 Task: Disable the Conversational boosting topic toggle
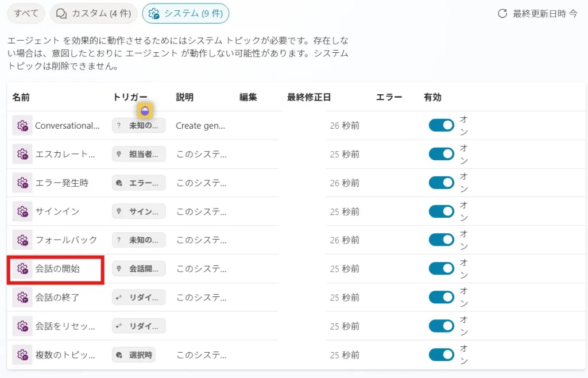click(x=441, y=125)
